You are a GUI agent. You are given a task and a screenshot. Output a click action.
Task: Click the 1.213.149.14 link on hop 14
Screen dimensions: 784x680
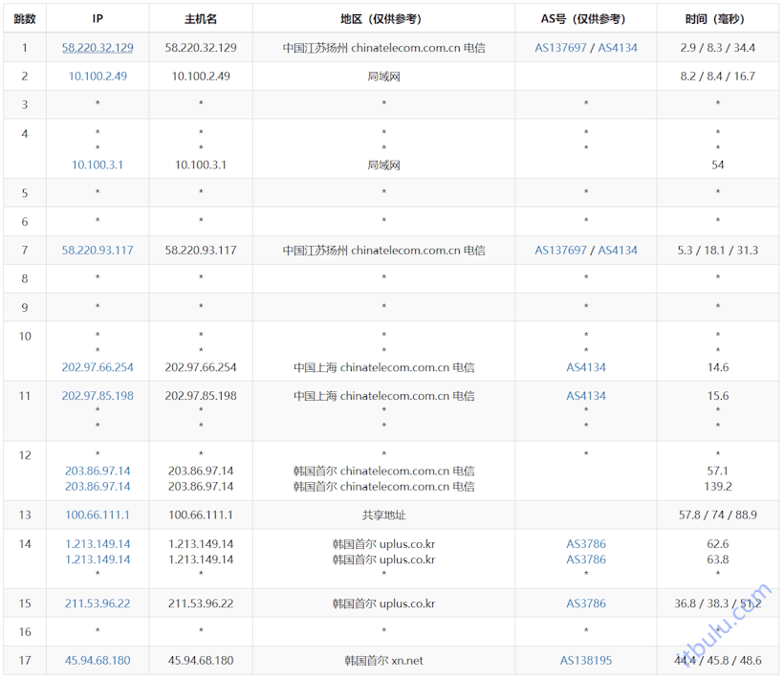point(97,543)
